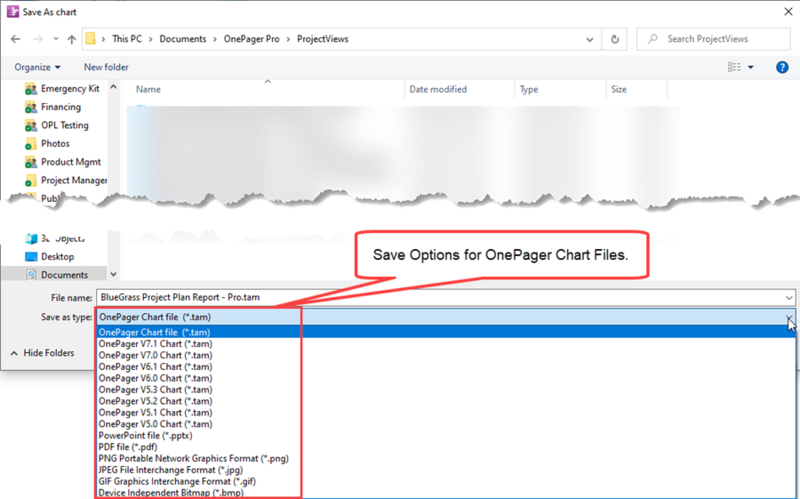
Task: Choose PowerPoint file (*.pptx) type
Action: pyautogui.click(x=145, y=436)
